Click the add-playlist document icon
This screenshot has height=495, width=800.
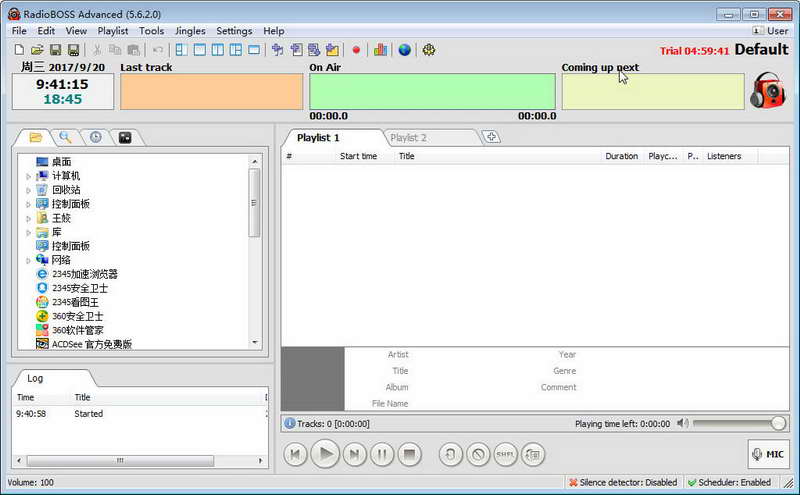click(296, 50)
